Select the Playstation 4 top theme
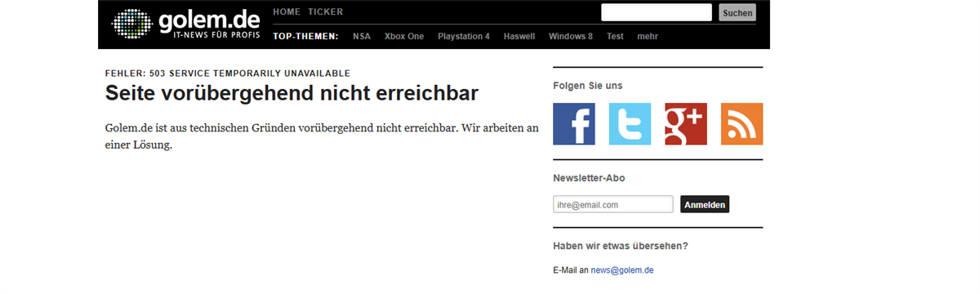The width and height of the screenshot is (980, 294). [x=464, y=37]
